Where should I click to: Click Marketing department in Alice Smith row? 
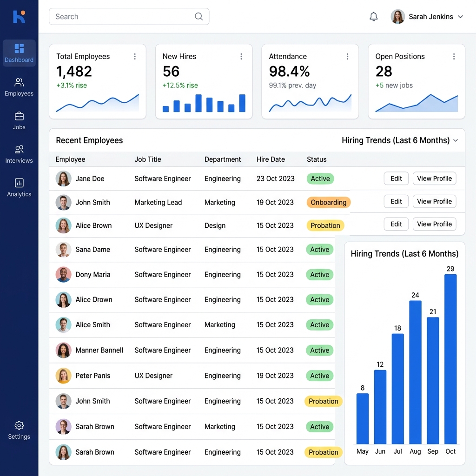coord(220,325)
